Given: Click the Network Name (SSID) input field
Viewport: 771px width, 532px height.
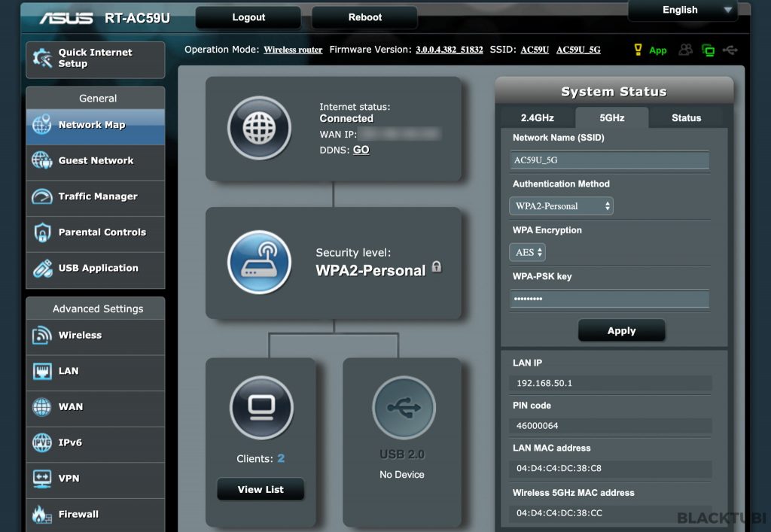Looking at the screenshot, I should (x=610, y=160).
